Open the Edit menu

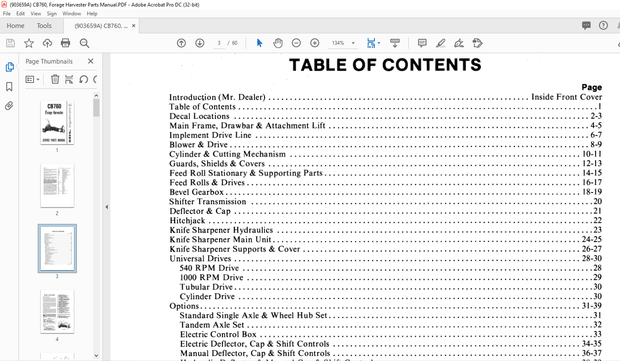coord(21,13)
